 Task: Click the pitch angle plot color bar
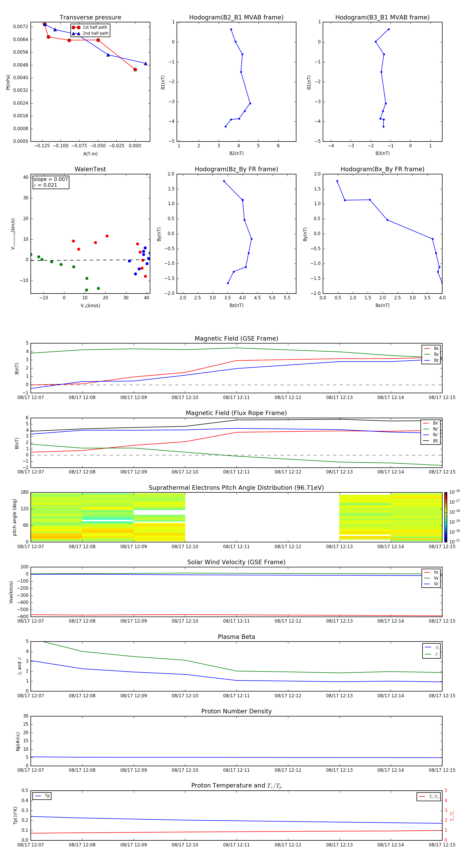point(445,517)
